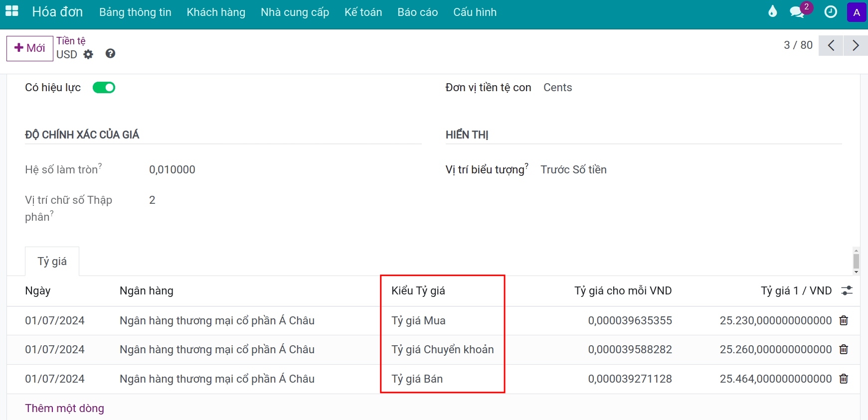
Task: Open the Kế toán menu
Action: point(363,12)
